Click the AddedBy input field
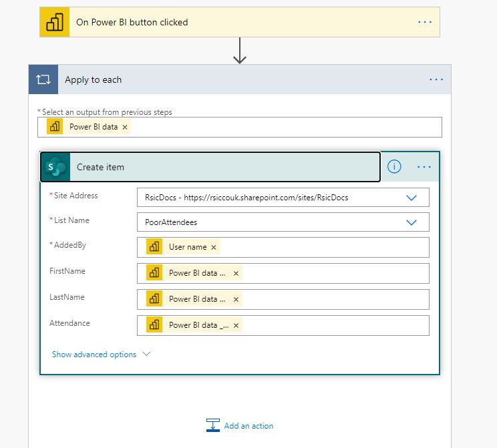 tap(283, 248)
